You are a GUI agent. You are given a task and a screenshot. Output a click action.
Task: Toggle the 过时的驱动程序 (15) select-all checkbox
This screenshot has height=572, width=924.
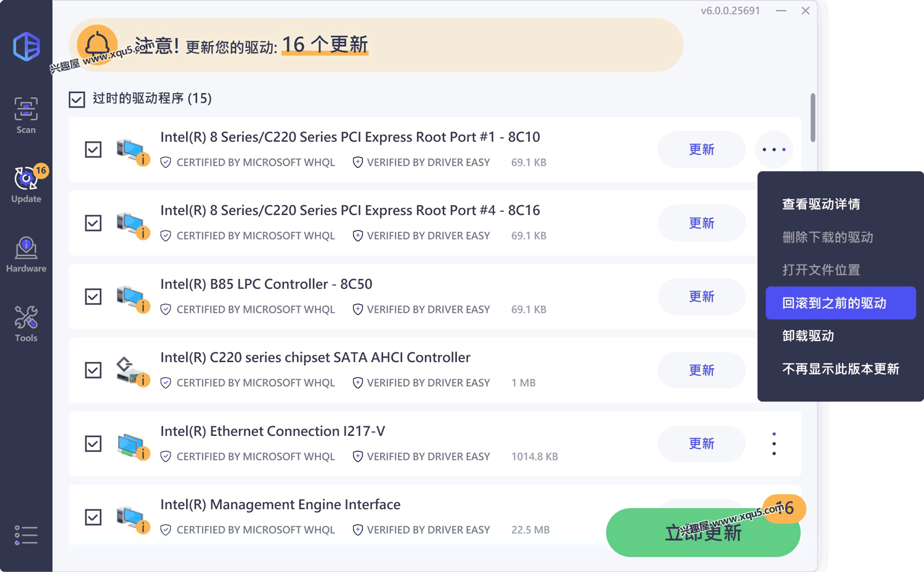point(77,99)
